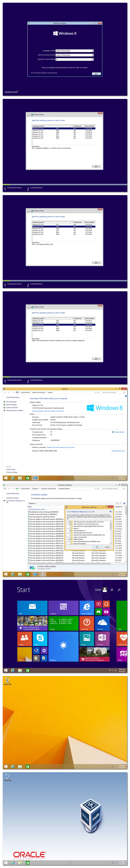The width and height of the screenshot is (130, 868).
Task: Toggle .NET Framework 4.5 Advanced Services checkbox
Action: [70, 524]
